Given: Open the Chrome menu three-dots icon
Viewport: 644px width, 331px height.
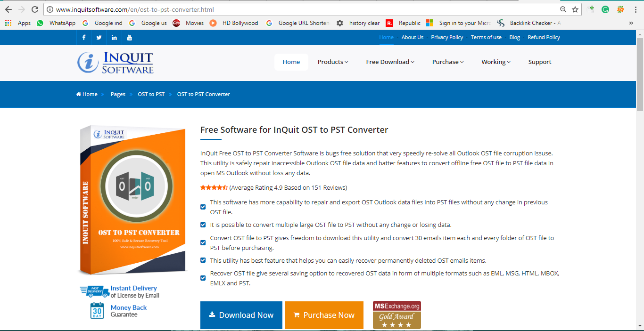Looking at the screenshot, I should click(636, 9).
